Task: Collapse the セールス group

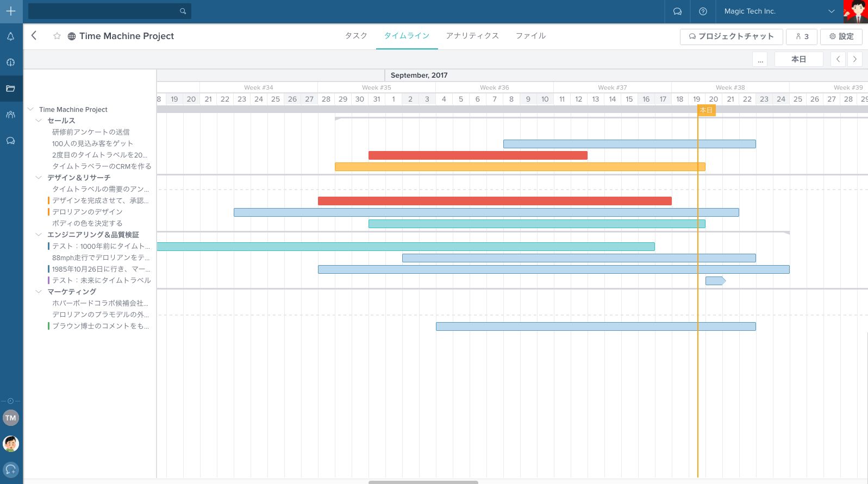Action: (x=39, y=121)
